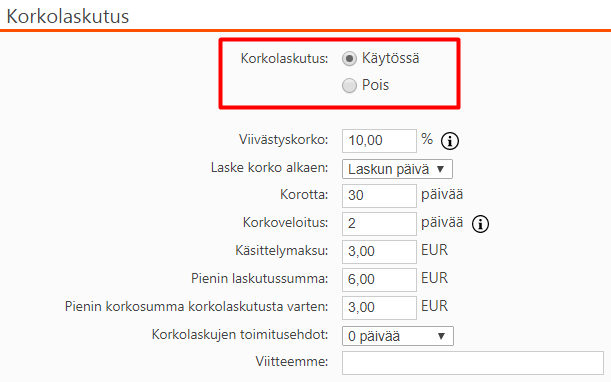Click the Pienin laskutussumma box with 6,00
Image resolution: width=611 pixels, height=382 pixels.
(379, 279)
